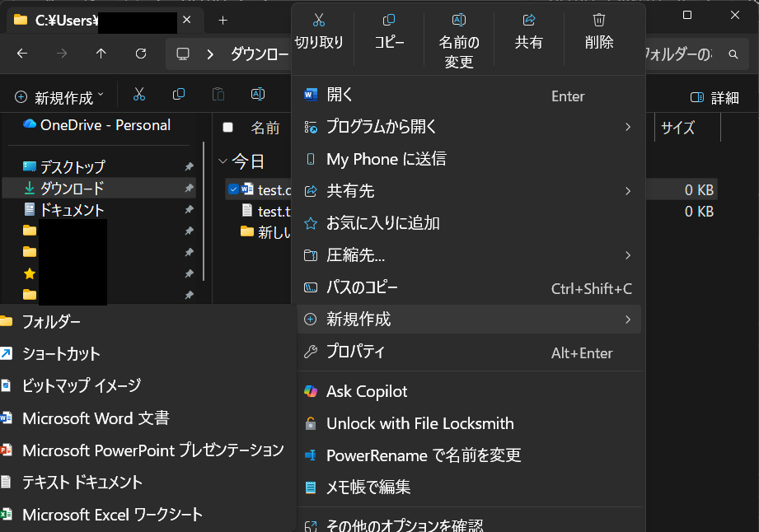Collapse the 今日 group
This screenshot has width=759, height=532.
223,161
